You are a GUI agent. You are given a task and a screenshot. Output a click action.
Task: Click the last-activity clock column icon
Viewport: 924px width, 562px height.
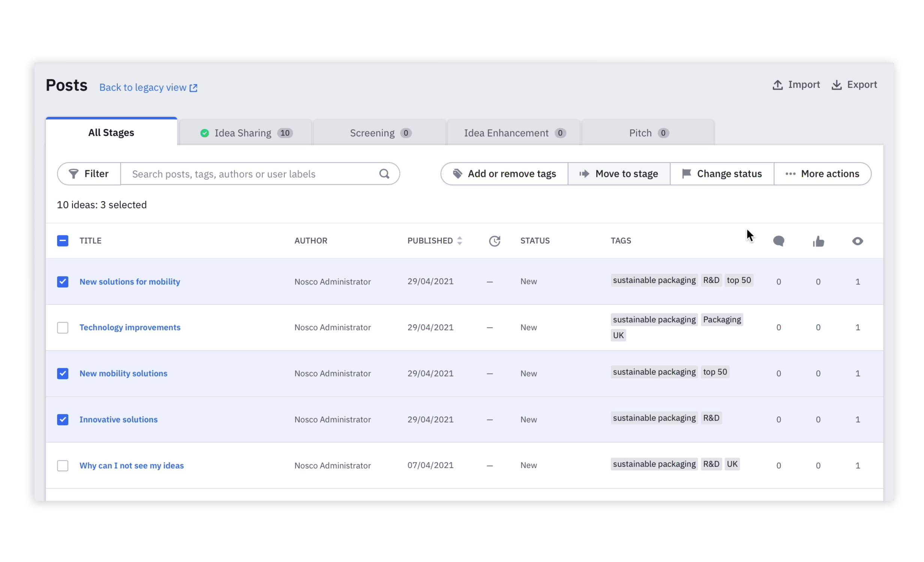pos(495,241)
